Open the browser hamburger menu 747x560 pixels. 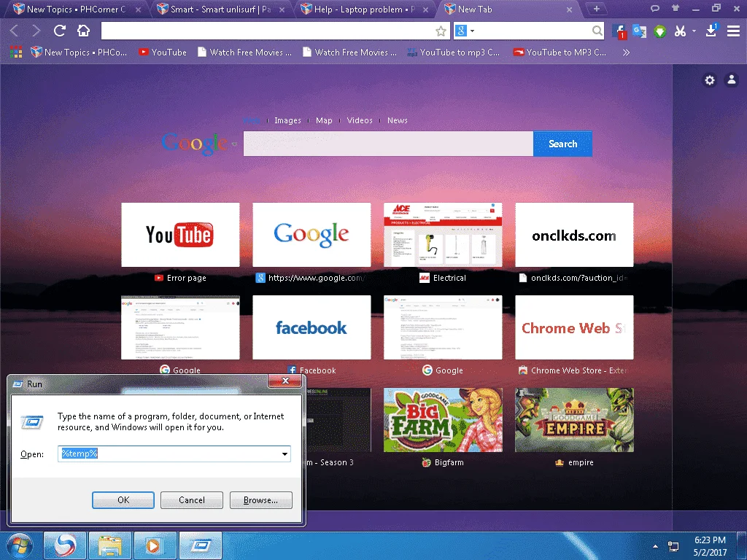click(733, 31)
